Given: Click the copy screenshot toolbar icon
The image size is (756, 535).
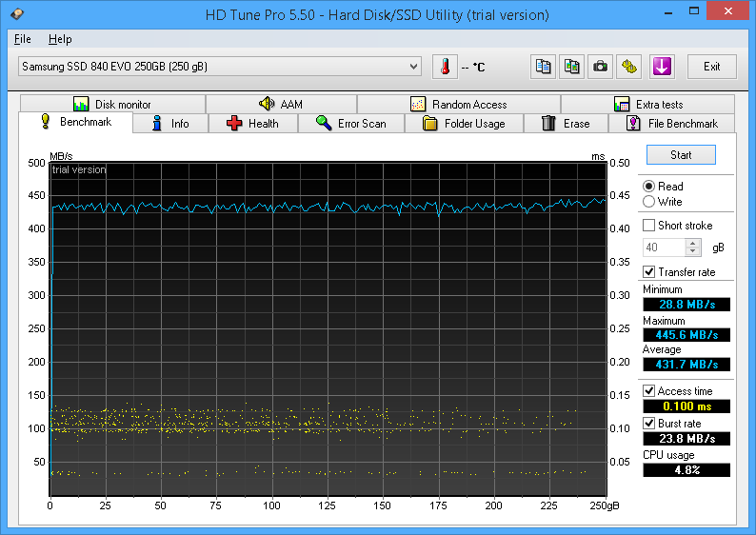Looking at the screenshot, I should tap(572, 67).
